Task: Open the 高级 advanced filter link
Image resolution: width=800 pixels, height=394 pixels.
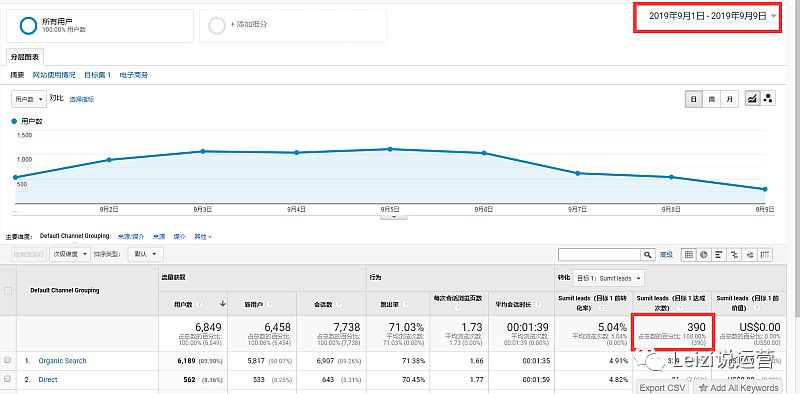Action: (x=666, y=254)
